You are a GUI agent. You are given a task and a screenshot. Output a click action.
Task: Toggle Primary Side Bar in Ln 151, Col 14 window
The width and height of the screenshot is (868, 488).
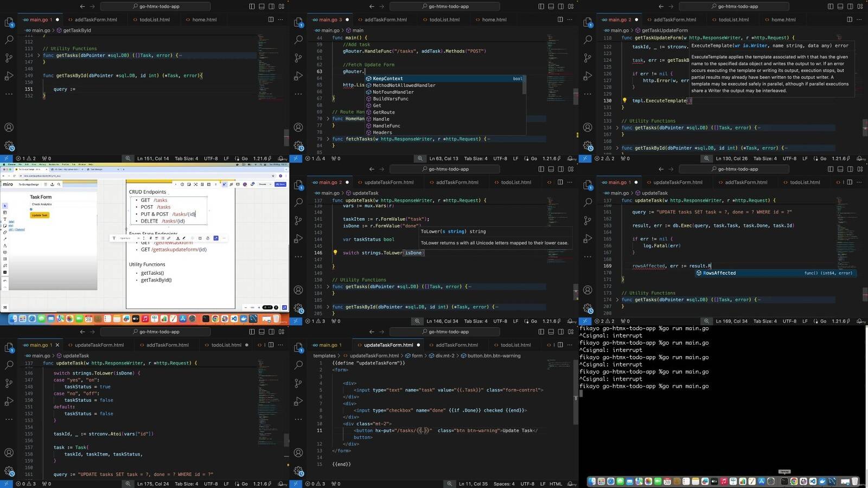click(x=252, y=7)
